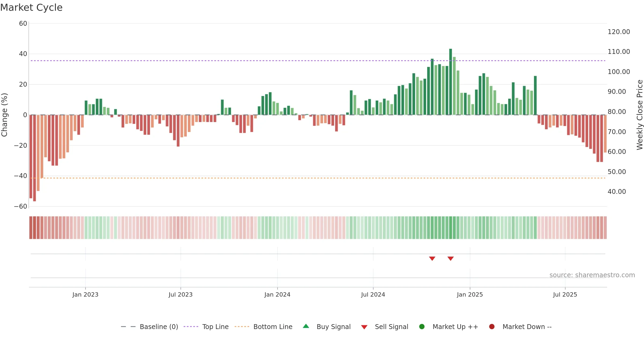Click the 40.00 price tick label
This screenshot has height=362, width=644.
click(617, 192)
